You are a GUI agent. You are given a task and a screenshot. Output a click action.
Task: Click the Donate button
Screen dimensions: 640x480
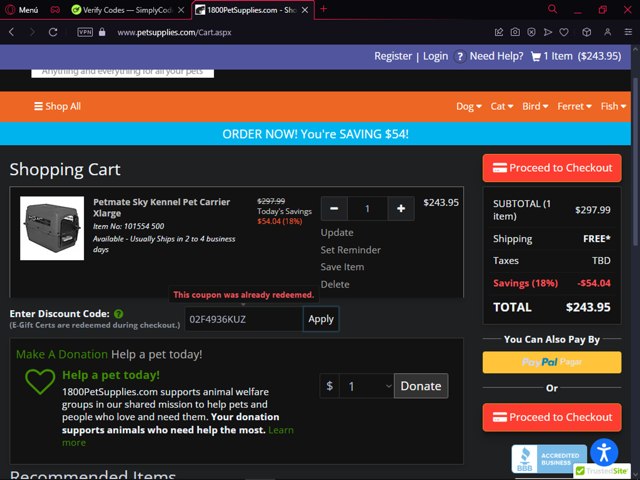coord(421,386)
